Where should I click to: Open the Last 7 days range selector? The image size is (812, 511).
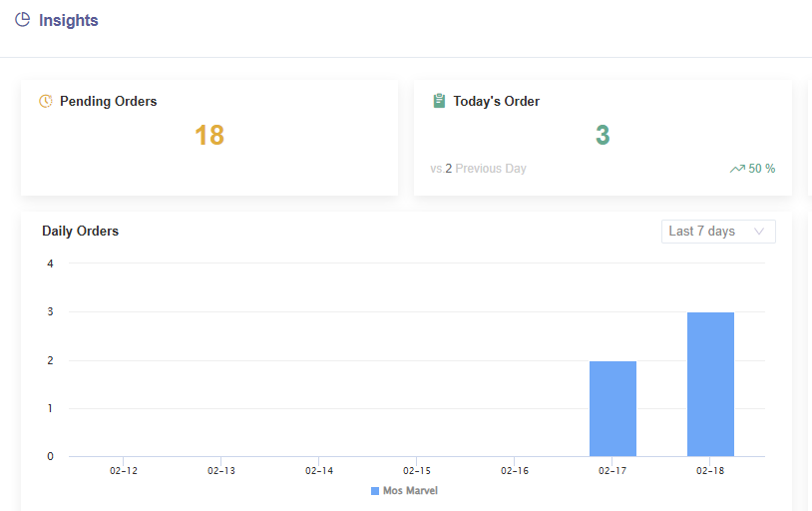[702, 232]
